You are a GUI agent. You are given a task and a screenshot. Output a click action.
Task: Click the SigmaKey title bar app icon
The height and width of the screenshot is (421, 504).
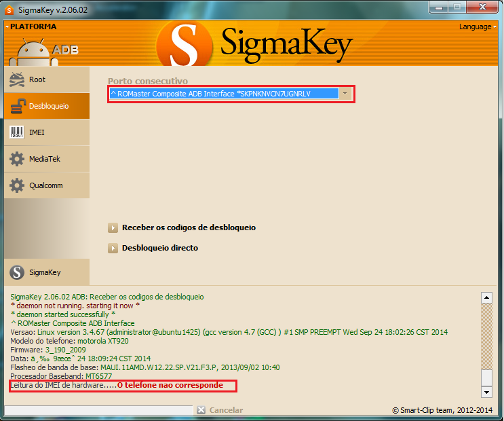(9, 10)
